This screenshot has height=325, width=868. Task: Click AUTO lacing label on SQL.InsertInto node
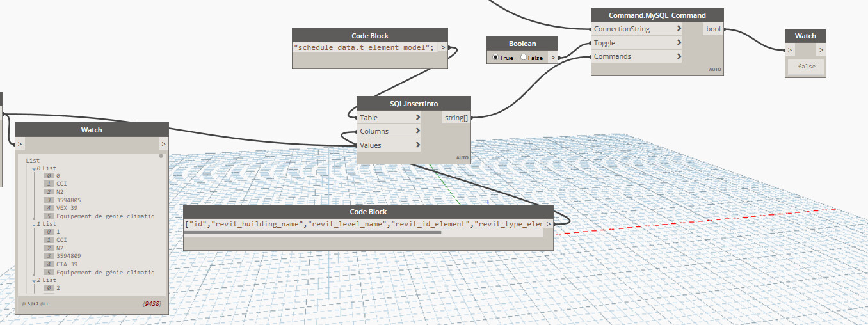462,157
